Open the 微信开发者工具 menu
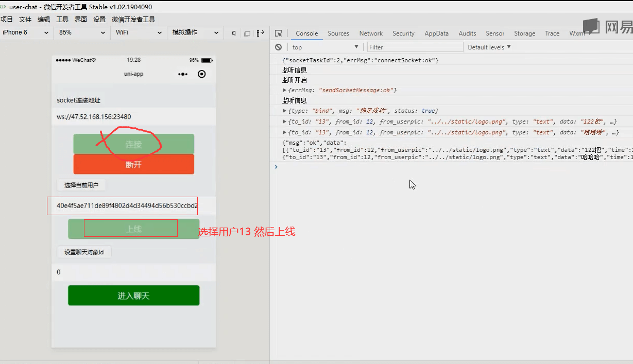 [x=133, y=20]
